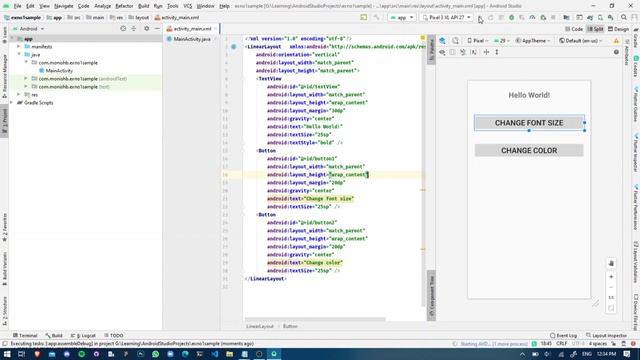This screenshot has width=640, height=360.
Task: Open AppTheme dropdown in preview toolbar
Action: [533, 41]
